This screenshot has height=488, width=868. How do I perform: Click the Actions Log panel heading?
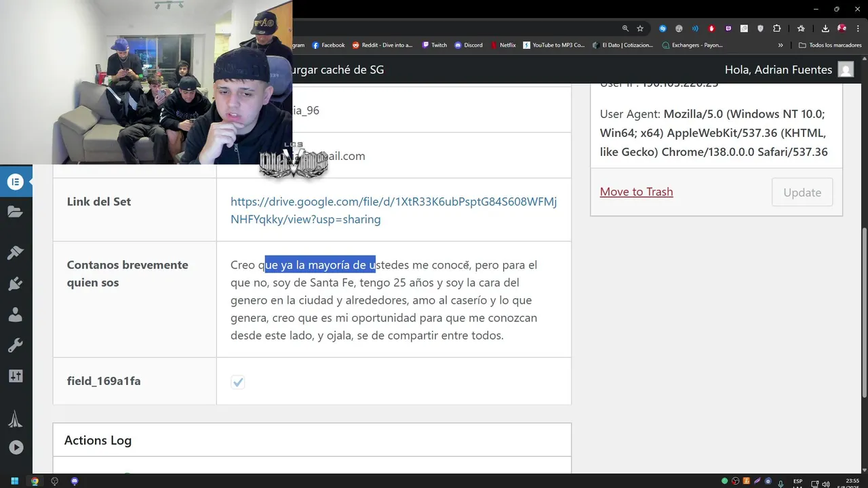click(98, 441)
